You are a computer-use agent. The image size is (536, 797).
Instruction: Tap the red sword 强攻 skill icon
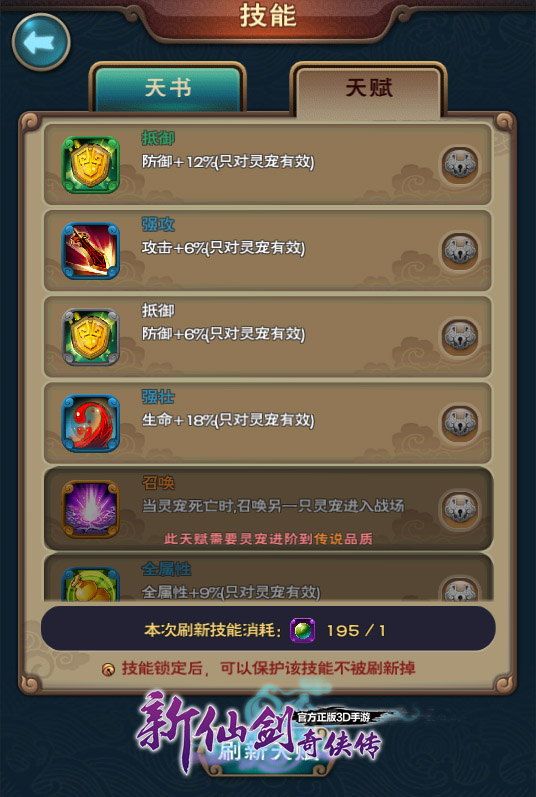(x=90, y=251)
